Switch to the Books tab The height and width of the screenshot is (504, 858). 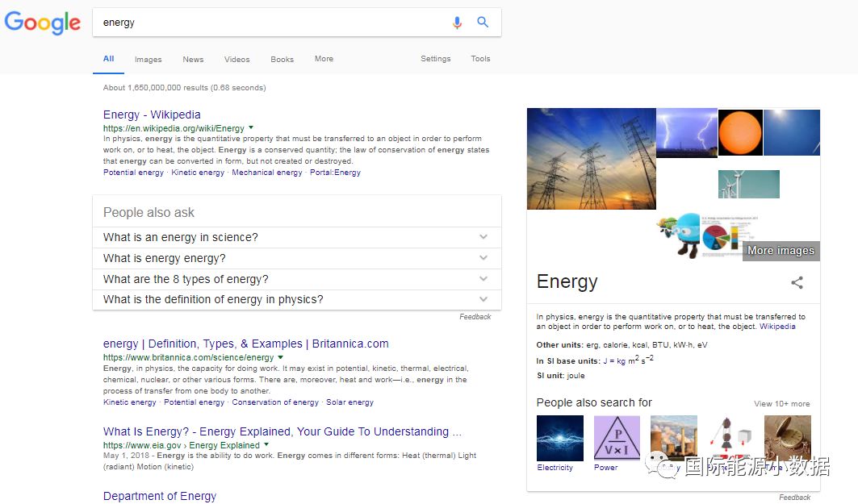[x=282, y=59]
